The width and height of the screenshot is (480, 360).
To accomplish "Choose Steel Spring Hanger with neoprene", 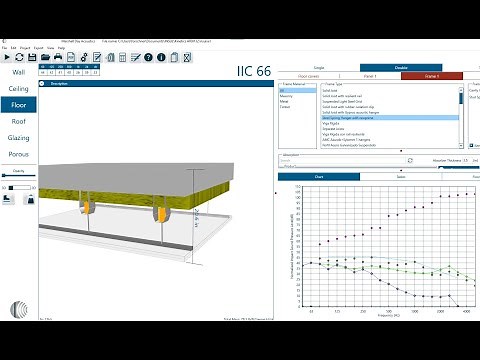I will 390,118.
